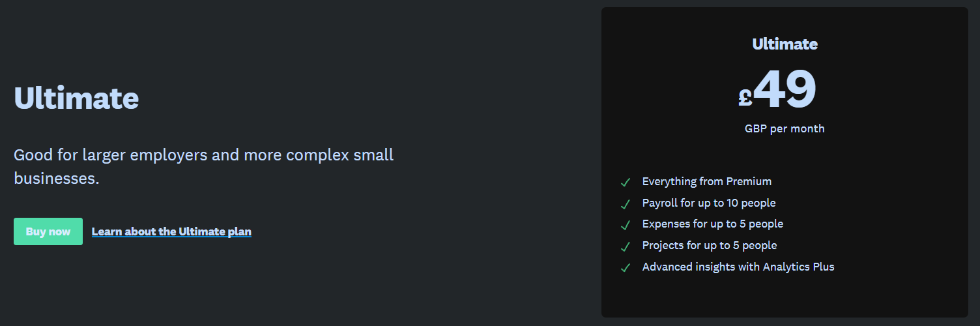Screen dimensions: 980x326
Task: Click the checkmark next to Projects for up to 5 people
Action: (x=626, y=246)
